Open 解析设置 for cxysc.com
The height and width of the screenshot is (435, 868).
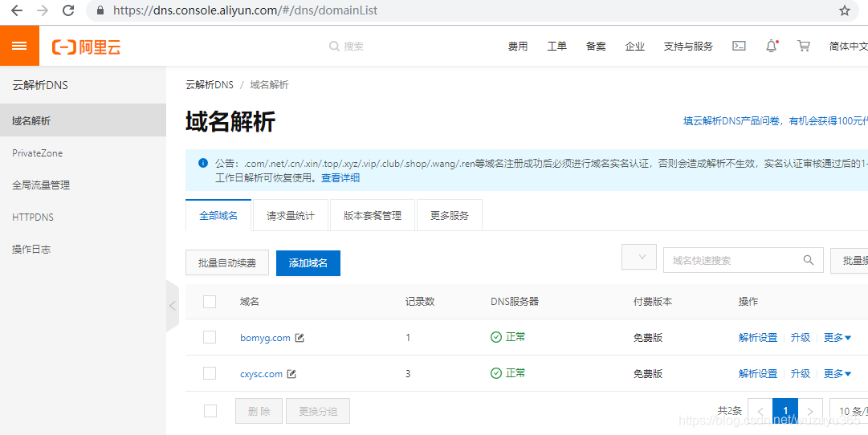click(758, 373)
